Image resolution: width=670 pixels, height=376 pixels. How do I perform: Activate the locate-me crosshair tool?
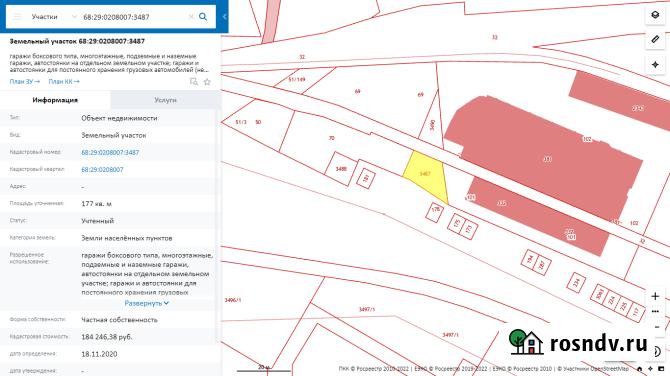(x=655, y=65)
